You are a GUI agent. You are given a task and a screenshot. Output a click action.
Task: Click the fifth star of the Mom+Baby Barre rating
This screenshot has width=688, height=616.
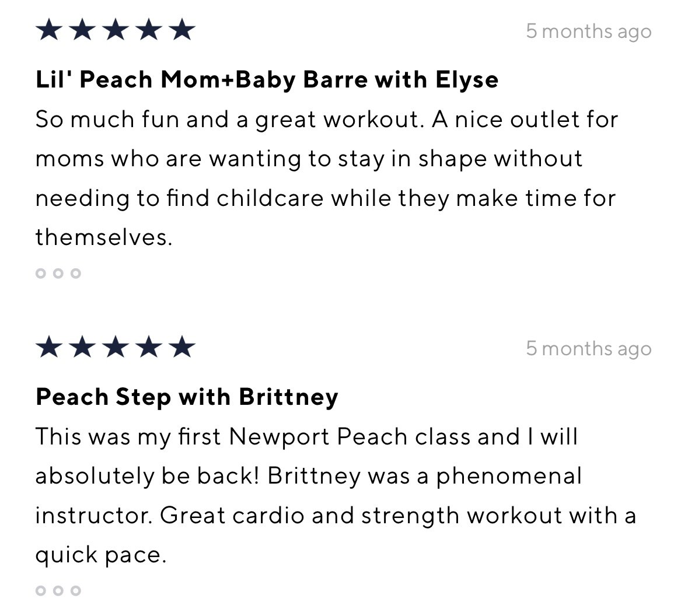coord(182,30)
